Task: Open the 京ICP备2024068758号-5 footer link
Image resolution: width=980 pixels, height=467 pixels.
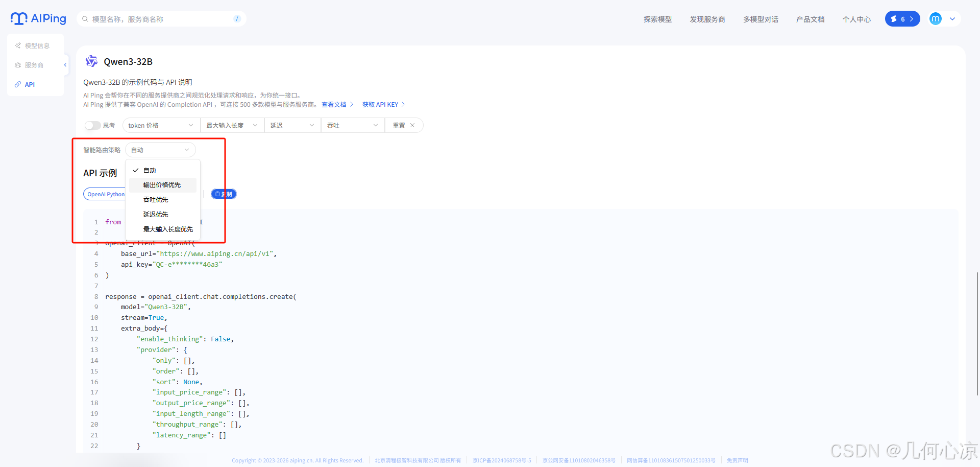Action: (x=502, y=460)
